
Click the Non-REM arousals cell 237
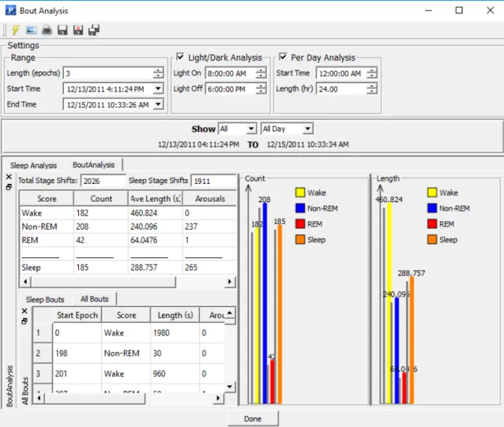(x=210, y=226)
